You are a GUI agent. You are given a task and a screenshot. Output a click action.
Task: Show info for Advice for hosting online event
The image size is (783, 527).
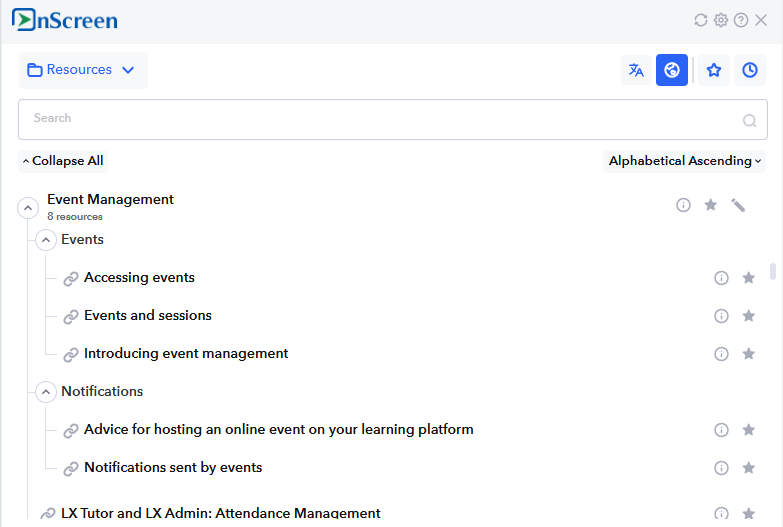click(x=721, y=430)
